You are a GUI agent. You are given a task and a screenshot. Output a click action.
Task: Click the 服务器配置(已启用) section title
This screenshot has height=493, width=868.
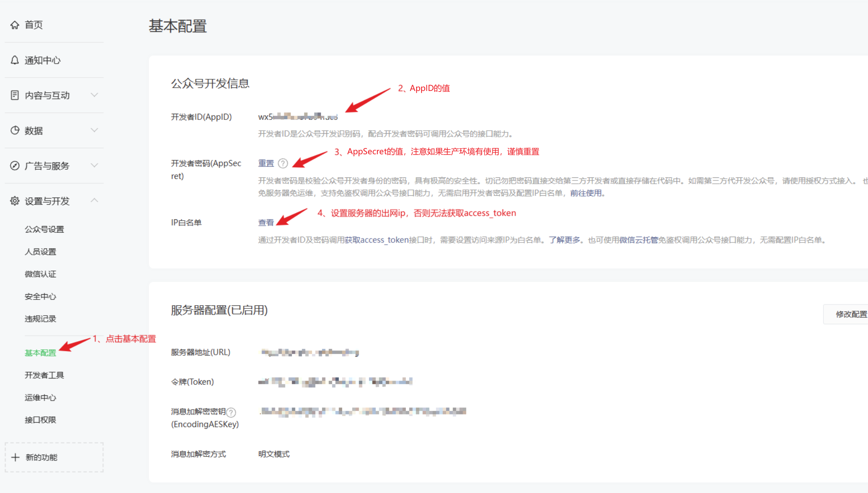(220, 310)
